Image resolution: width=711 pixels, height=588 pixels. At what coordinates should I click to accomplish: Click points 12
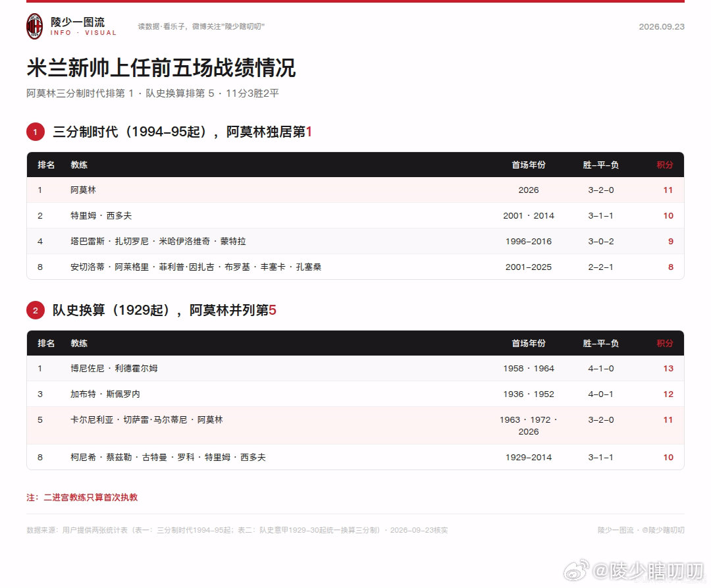(x=668, y=394)
